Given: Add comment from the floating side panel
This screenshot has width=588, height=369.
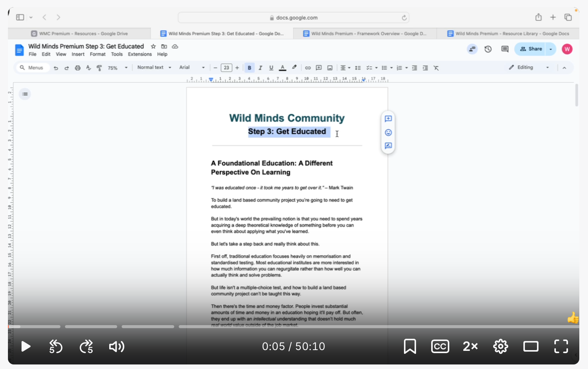Looking at the screenshot, I should coord(388,119).
